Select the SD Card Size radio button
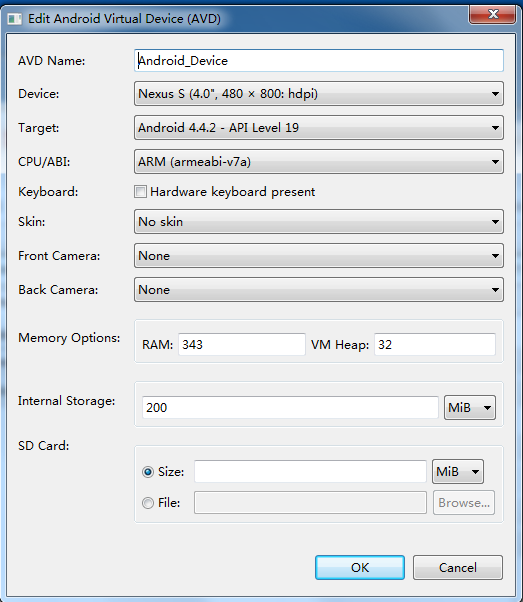The height and width of the screenshot is (602, 523). 148,471
